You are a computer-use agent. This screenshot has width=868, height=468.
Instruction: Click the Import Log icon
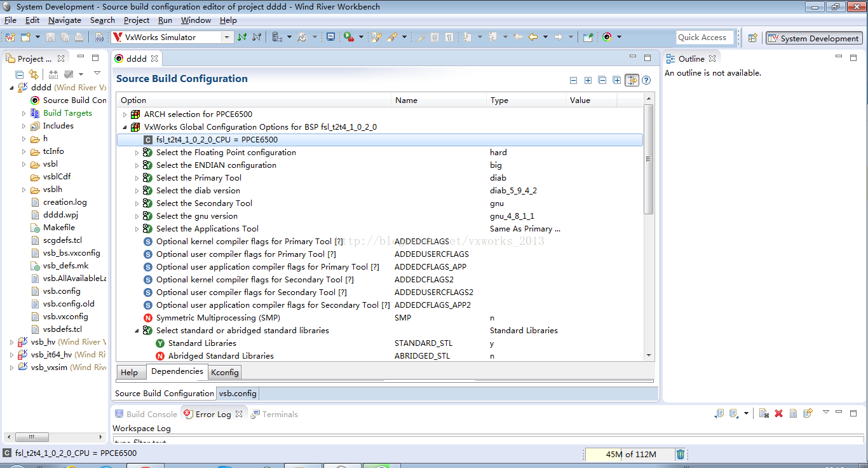click(733, 413)
